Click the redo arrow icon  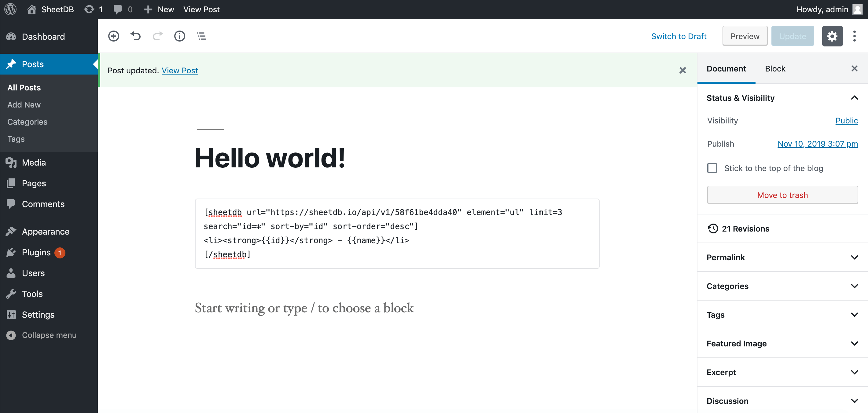pos(157,36)
